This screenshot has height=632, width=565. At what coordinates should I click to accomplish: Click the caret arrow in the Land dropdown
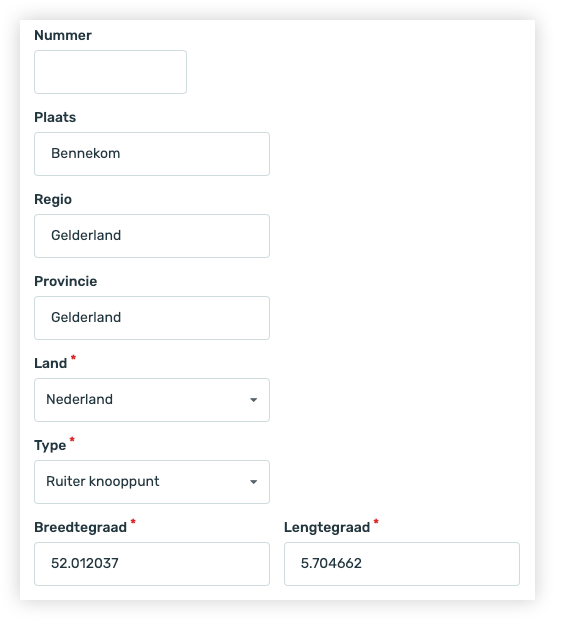coord(253,400)
